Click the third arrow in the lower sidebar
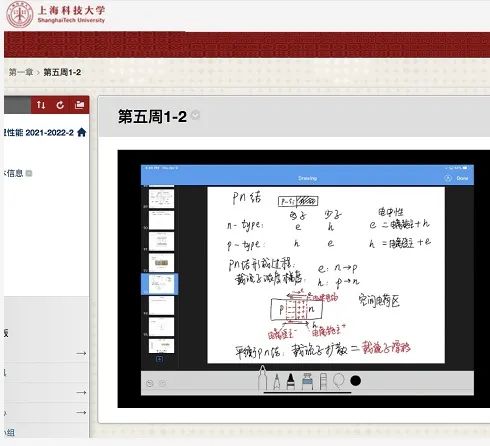The width and height of the screenshot is (490, 446). click(81, 413)
